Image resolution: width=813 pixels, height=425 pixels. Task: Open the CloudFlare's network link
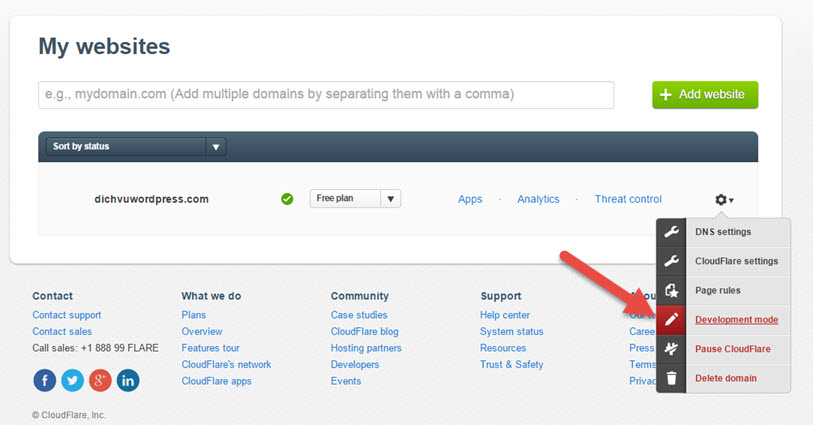click(226, 364)
